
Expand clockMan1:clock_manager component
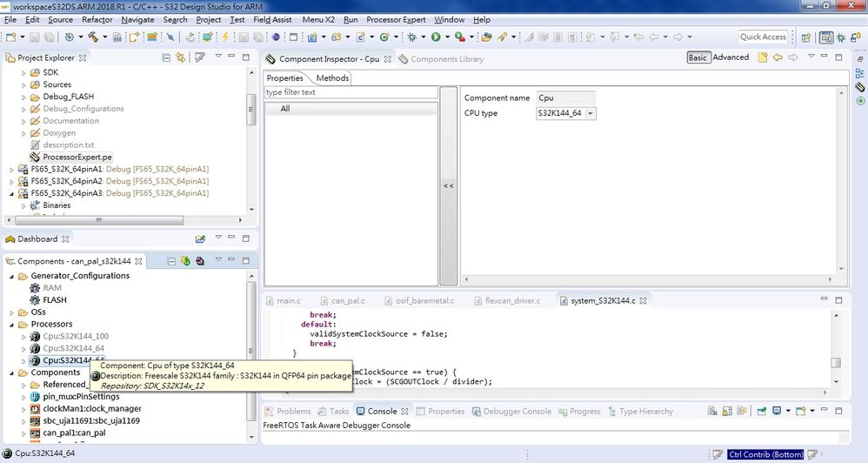(23, 409)
